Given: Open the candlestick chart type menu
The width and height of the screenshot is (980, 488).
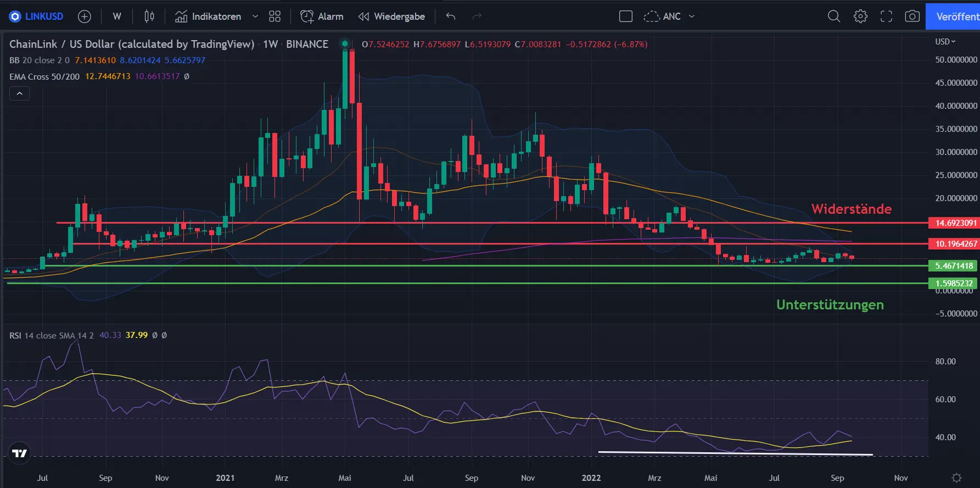Looking at the screenshot, I should tap(149, 16).
